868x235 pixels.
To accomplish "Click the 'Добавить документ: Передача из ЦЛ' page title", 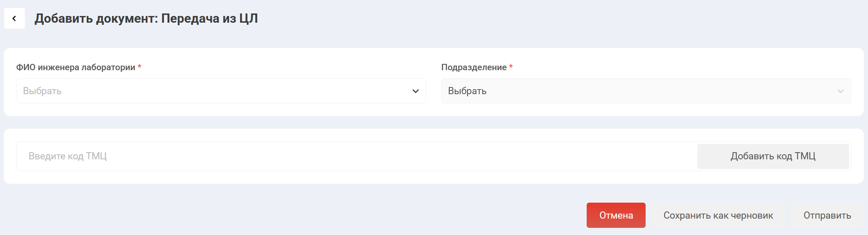I will pos(146,18).
